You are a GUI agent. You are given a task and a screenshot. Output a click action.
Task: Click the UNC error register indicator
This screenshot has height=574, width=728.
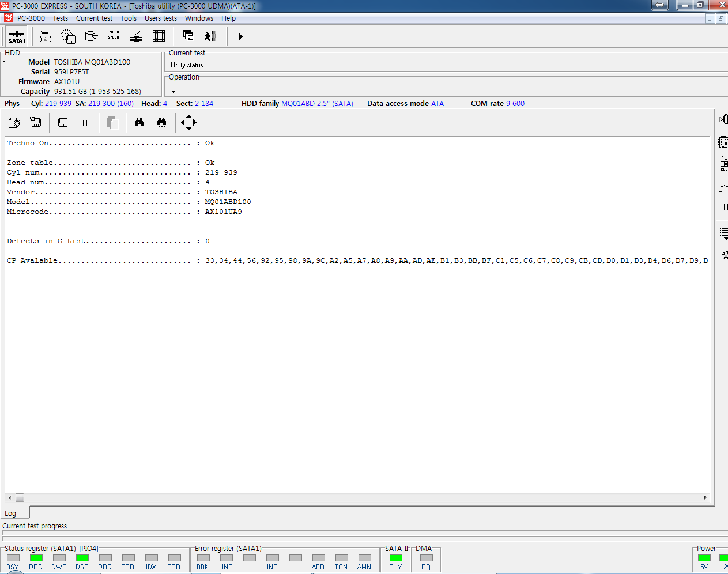(226, 558)
